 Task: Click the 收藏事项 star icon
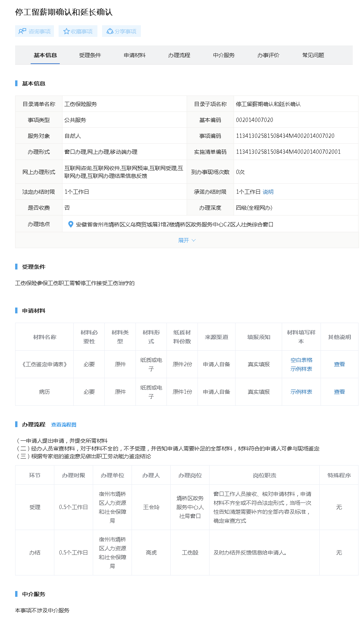tap(66, 31)
